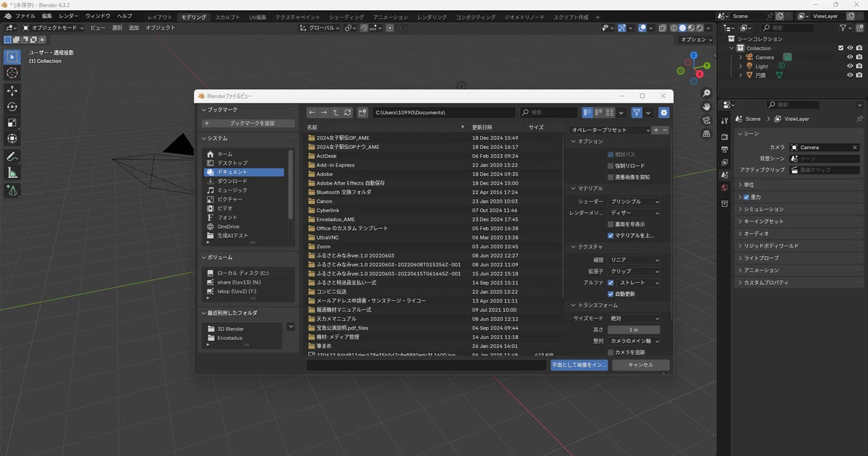This screenshot has height=456, width=868.
Task: Enable カメラを追跡 checkbox
Action: click(x=610, y=352)
